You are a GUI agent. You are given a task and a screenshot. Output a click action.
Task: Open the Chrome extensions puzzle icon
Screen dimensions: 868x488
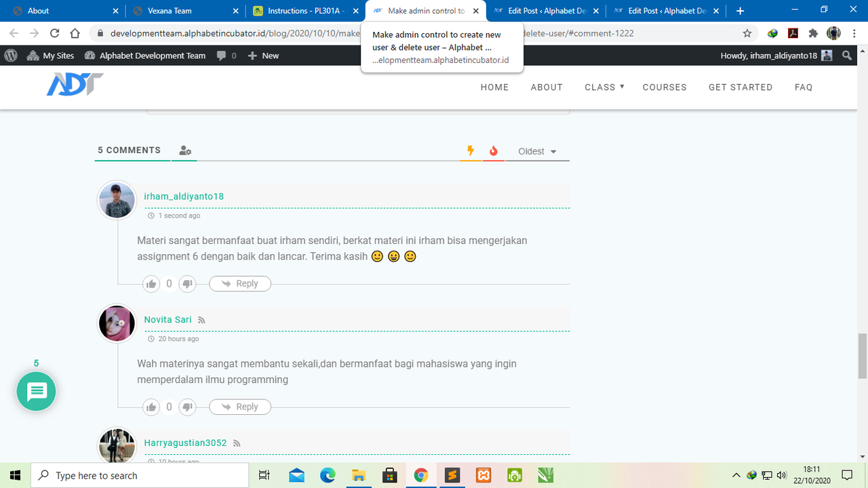point(813,33)
